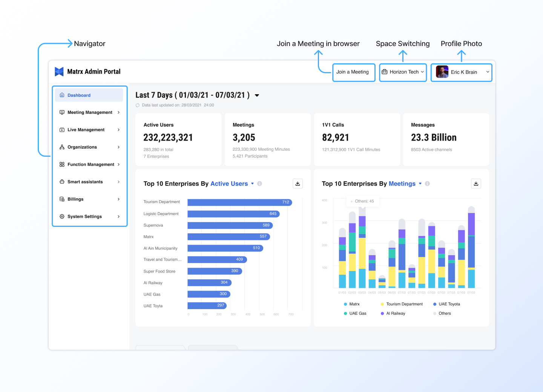Click info icon beside Active Users title
The width and height of the screenshot is (543, 392).
pyautogui.click(x=259, y=184)
